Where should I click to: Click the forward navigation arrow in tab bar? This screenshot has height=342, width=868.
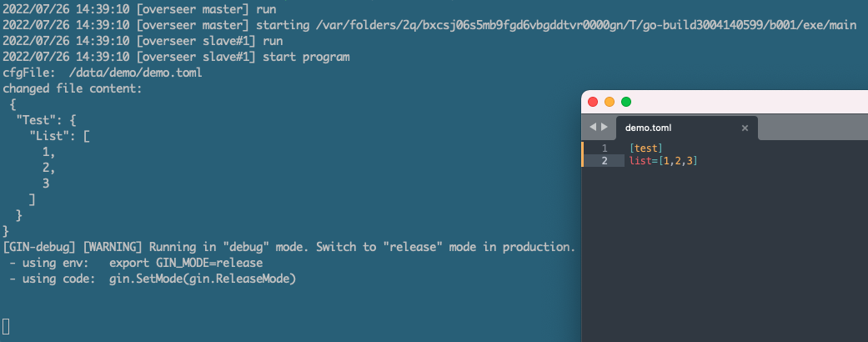click(x=604, y=128)
